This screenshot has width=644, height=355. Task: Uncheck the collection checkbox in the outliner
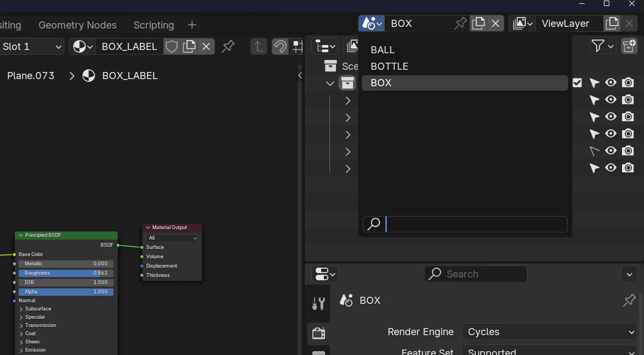(x=577, y=82)
